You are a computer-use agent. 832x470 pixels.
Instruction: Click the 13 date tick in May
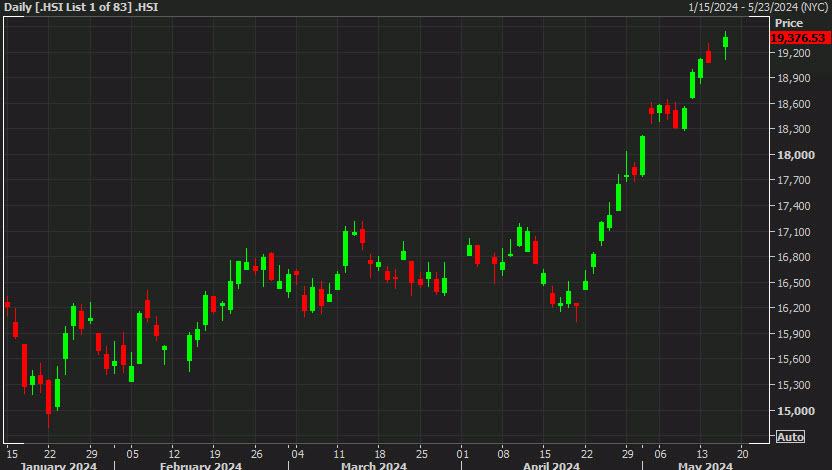tap(701, 454)
